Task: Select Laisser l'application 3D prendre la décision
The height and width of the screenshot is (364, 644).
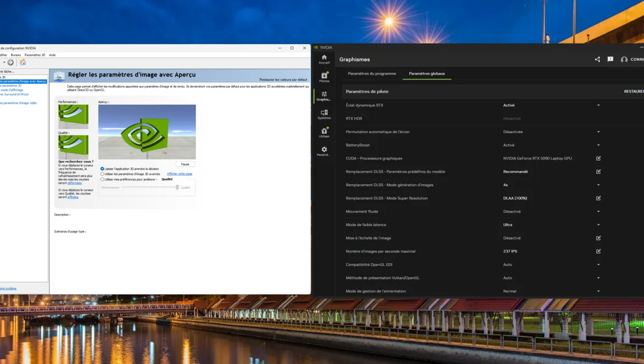Action: [103, 169]
